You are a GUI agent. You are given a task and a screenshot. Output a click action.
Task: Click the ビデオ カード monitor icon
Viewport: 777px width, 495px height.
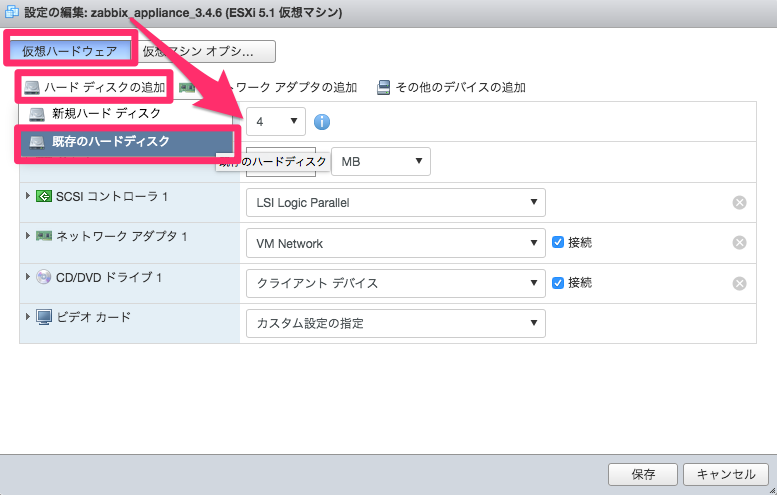[44, 317]
